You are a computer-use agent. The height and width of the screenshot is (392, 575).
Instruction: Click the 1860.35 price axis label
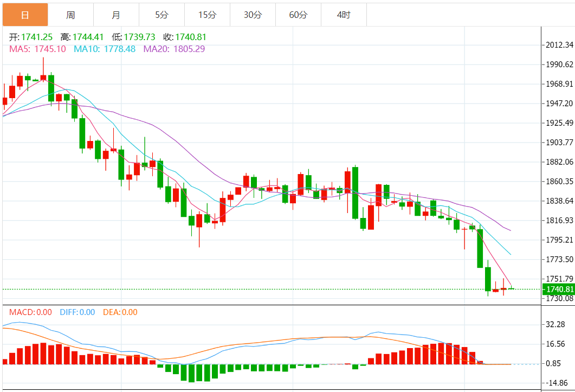click(560, 181)
